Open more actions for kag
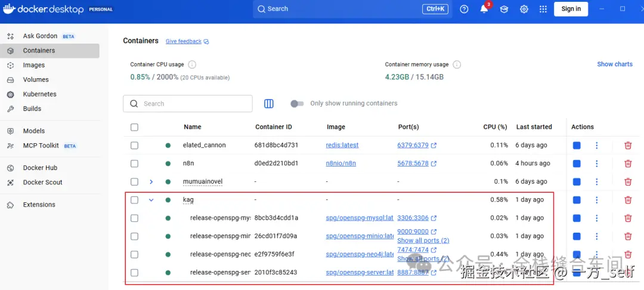The height and width of the screenshot is (290, 644). [597, 200]
